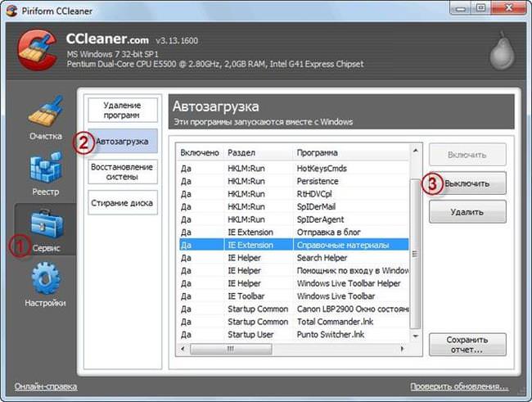Click the Удалить button

tap(467, 212)
